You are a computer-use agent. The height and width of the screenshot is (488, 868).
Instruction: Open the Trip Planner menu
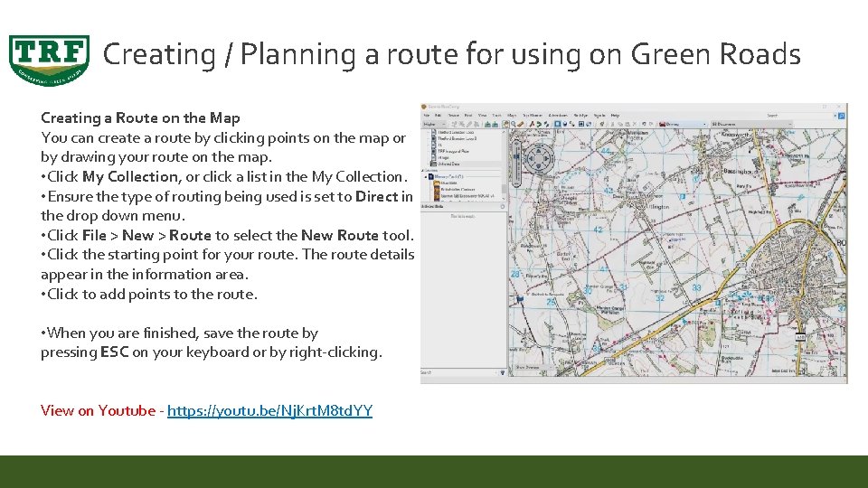click(x=533, y=115)
